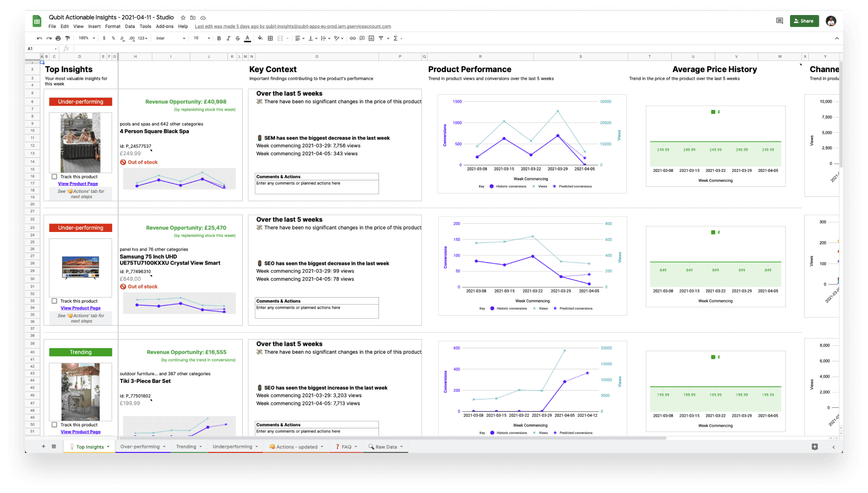Viewport: 868px width, 493px height.
Task: Click the Black Spa product thumbnail
Action: click(x=81, y=143)
